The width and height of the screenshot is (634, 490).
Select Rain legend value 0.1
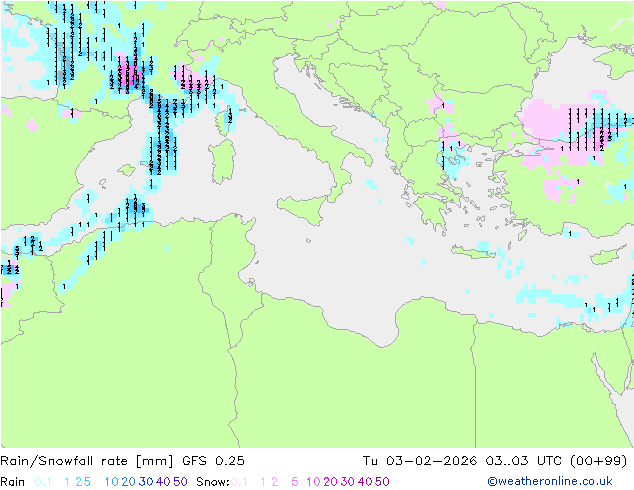tap(43, 482)
